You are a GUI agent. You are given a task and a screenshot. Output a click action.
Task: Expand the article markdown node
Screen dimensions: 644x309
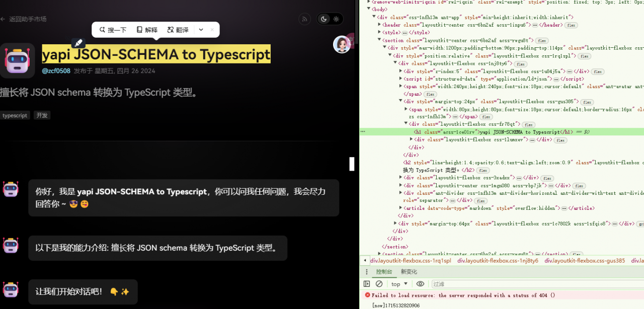click(401, 208)
